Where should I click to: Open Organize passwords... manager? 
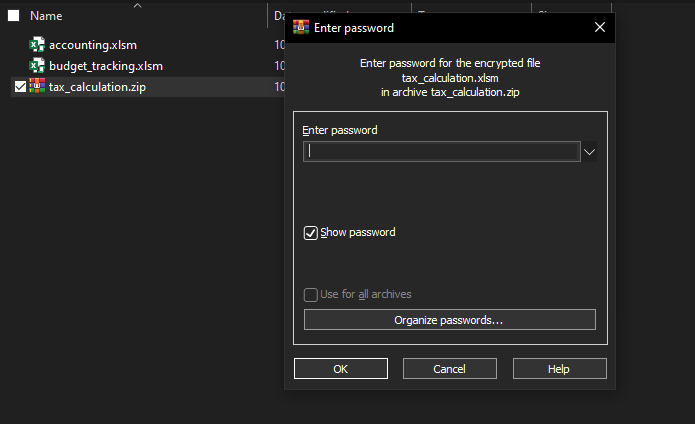click(450, 320)
